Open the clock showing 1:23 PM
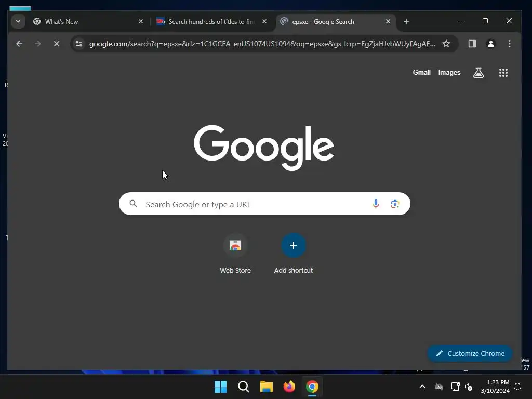 point(495,387)
